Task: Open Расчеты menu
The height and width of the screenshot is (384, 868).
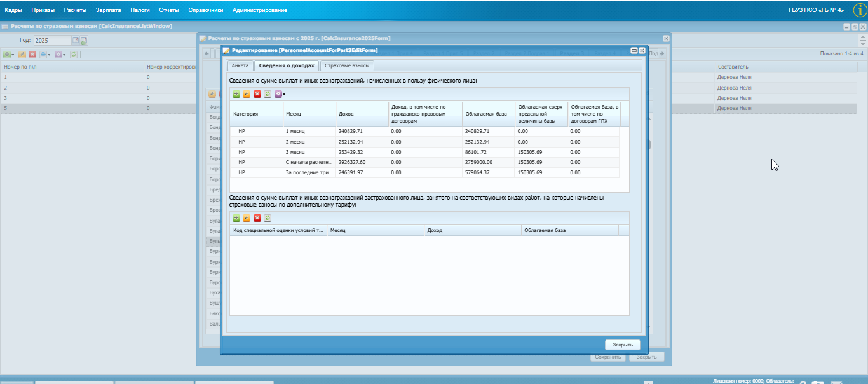Action: [x=75, y=10]
